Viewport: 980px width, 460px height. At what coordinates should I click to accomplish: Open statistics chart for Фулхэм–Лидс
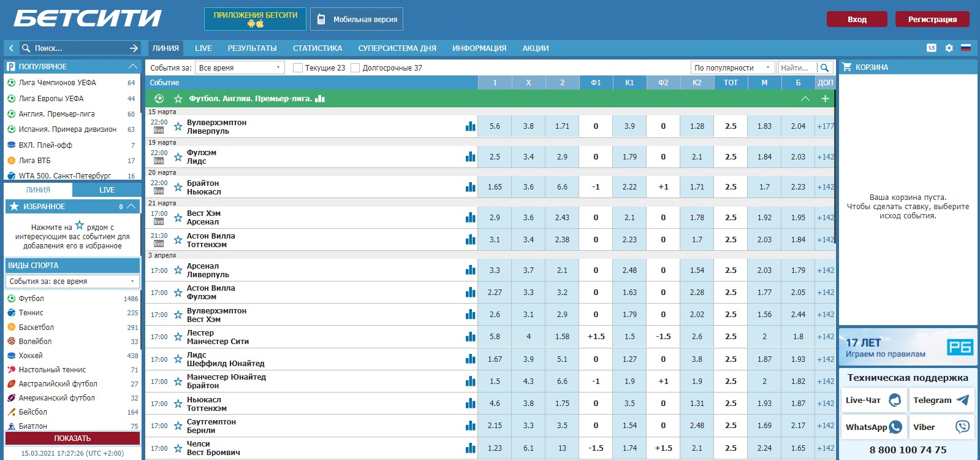[470, 156]
